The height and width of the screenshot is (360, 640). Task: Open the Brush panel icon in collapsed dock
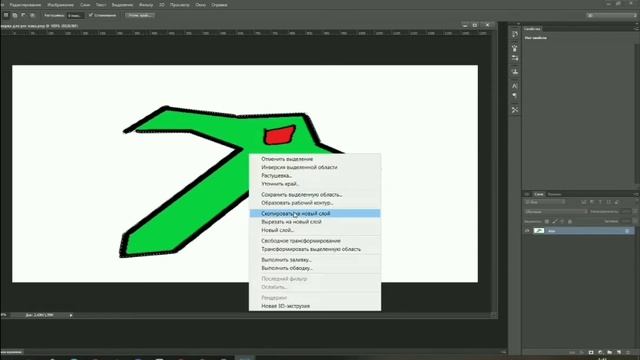[x=515, y=48]
